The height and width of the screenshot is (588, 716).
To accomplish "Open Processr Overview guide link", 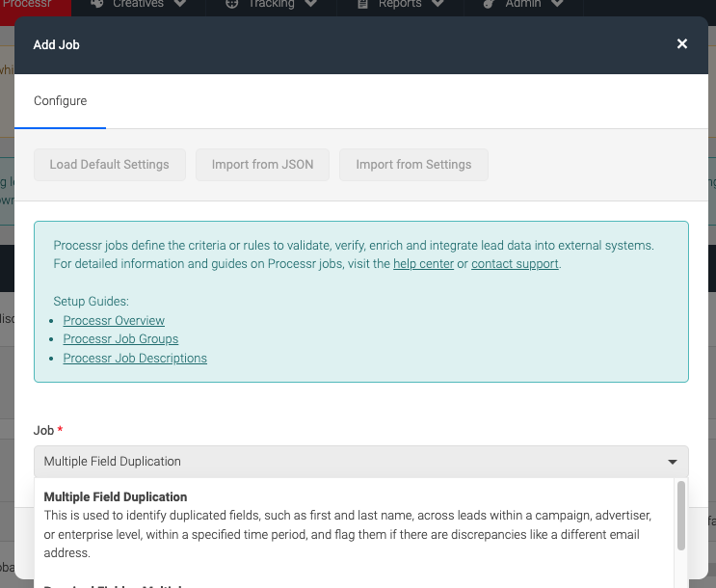I will coord(114,321).
